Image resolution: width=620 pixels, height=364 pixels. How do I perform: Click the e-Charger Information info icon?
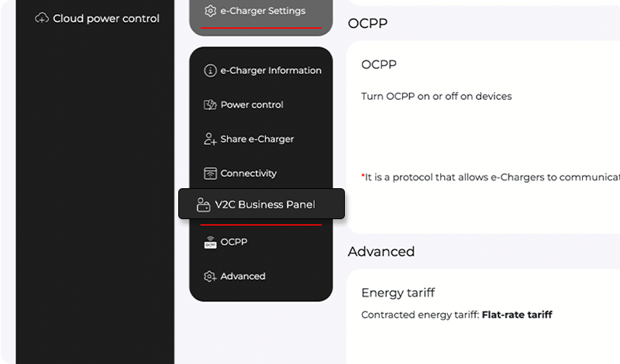pos(210,70)
